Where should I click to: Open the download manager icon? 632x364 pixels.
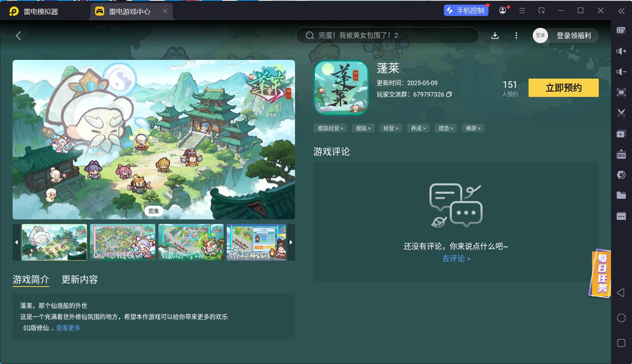click(x=495, y=35)
